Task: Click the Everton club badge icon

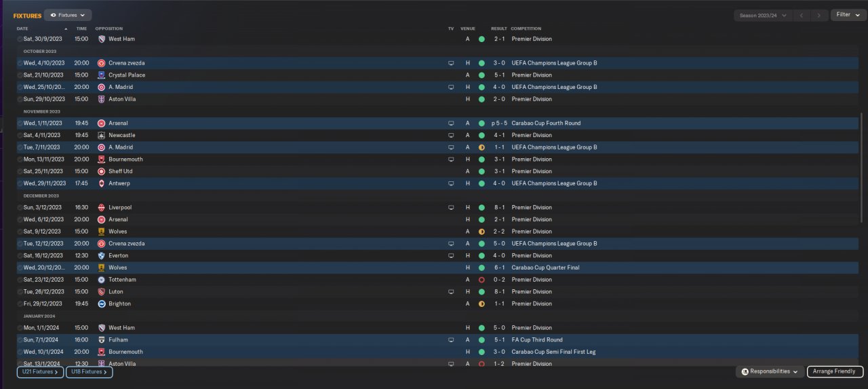Action: click(x=101, y=256)
